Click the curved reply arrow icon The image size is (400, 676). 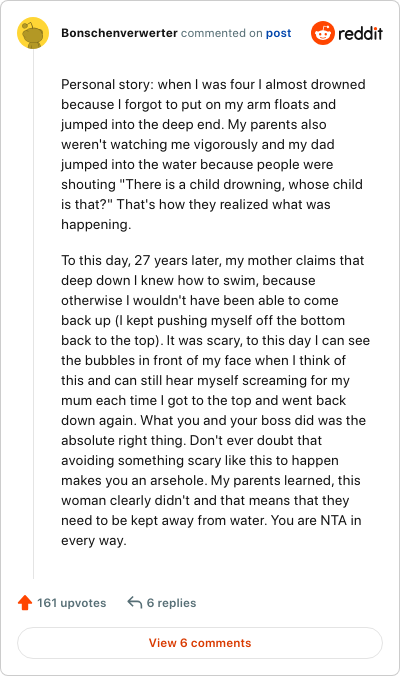[x=134, y=602]
